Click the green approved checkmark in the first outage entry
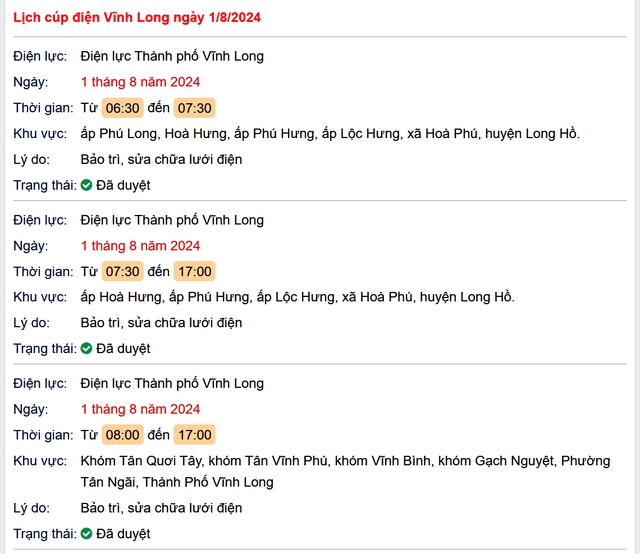Screen dimensions: 640x554 tap(87, 185)
